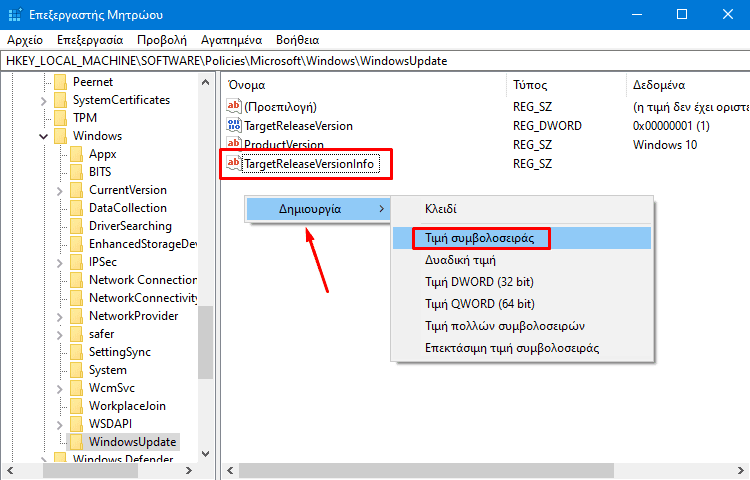
Task: Select the NetworkConnectivity key label
Action: click(x=143, y=298)
